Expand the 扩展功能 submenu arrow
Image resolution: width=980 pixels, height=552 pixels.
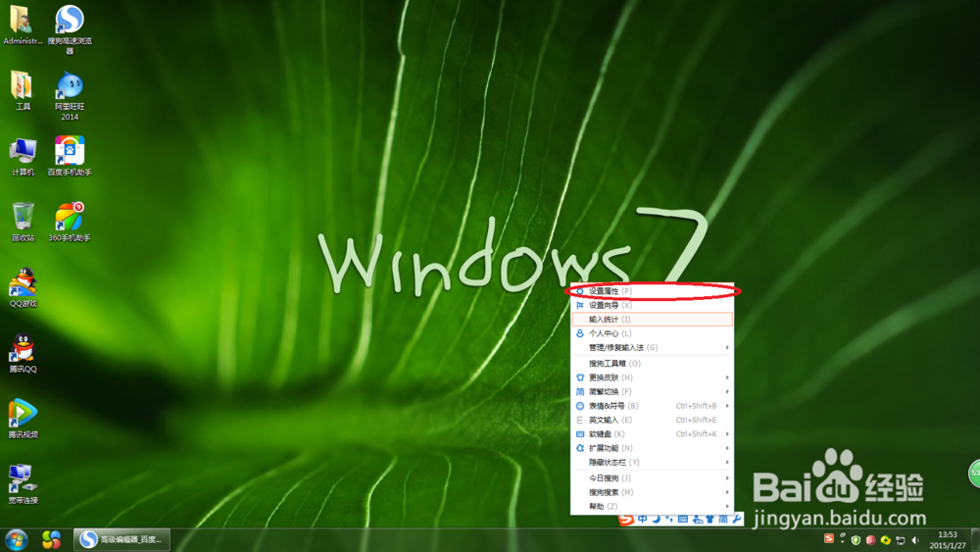[x=727, y=448]
